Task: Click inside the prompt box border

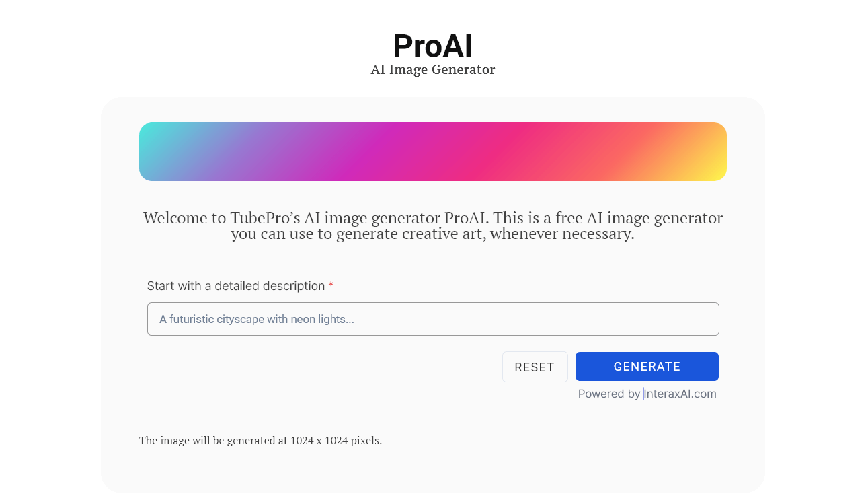Action: coord(432,318)
